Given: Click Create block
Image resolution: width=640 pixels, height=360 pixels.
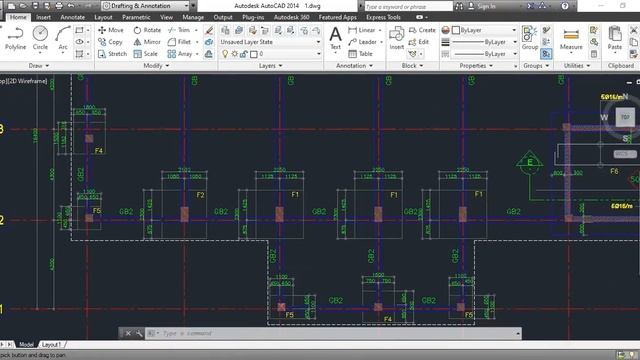Looking at the screenshot, I should [422, 30].
